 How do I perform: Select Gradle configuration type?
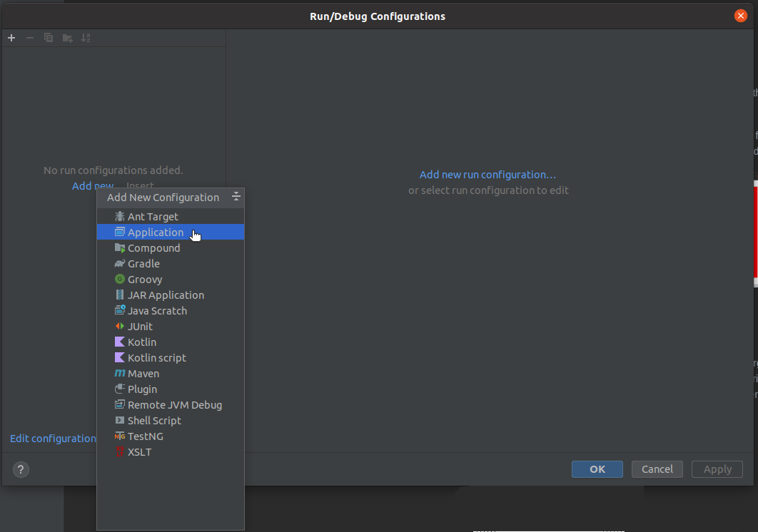pos(170,264)
